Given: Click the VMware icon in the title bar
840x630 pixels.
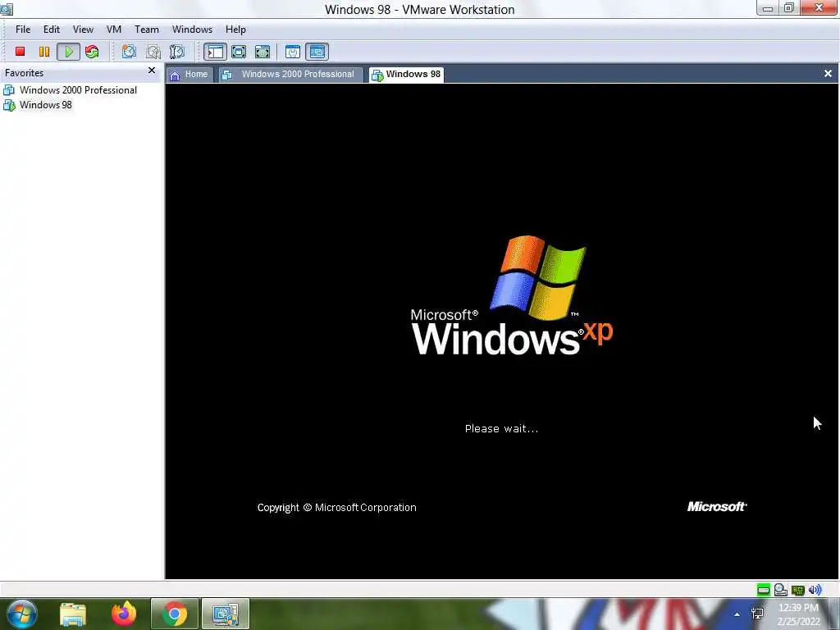Looking at the screenshot, I should 7,8.
